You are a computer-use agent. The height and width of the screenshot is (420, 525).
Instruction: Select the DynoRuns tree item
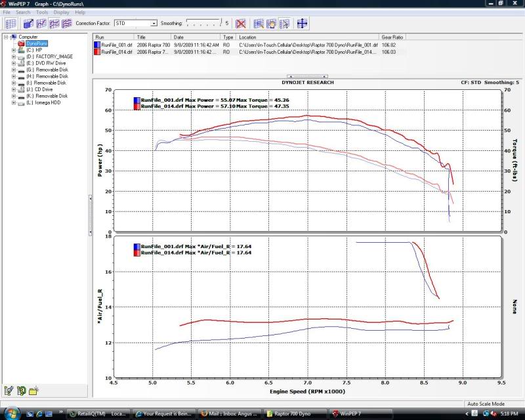point(37,43)
